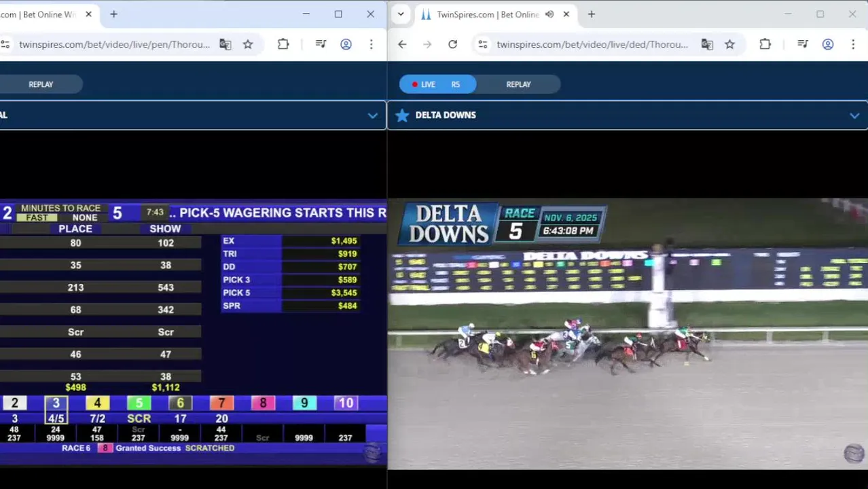Open Chrome menu in right window

(853, 45)
